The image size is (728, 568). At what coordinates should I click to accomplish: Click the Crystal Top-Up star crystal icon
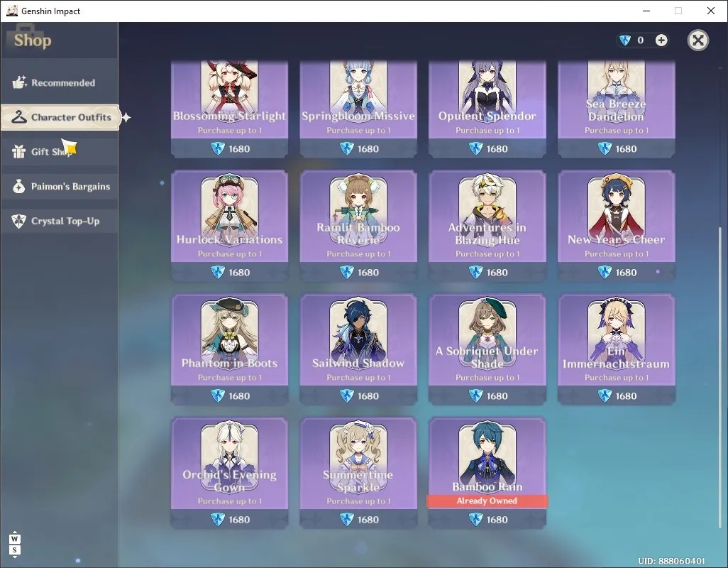19,221
